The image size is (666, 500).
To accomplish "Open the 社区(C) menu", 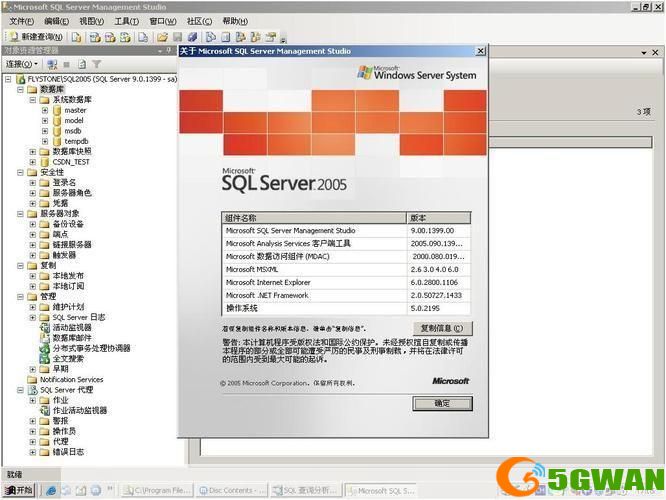I will [199, 21].
